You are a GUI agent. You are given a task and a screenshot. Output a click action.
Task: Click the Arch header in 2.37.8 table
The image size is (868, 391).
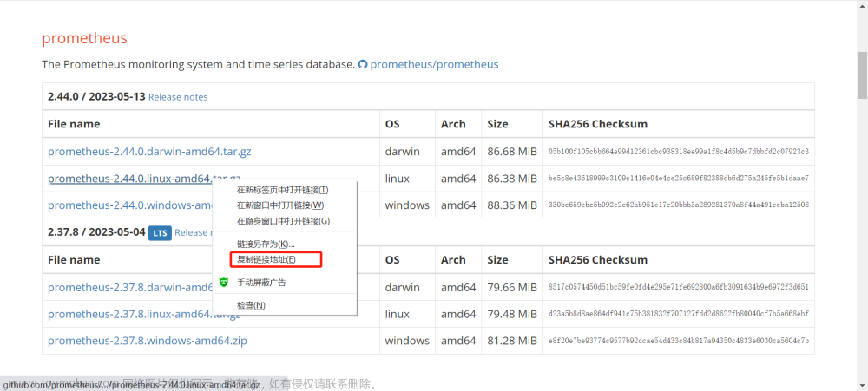[453, 260]
